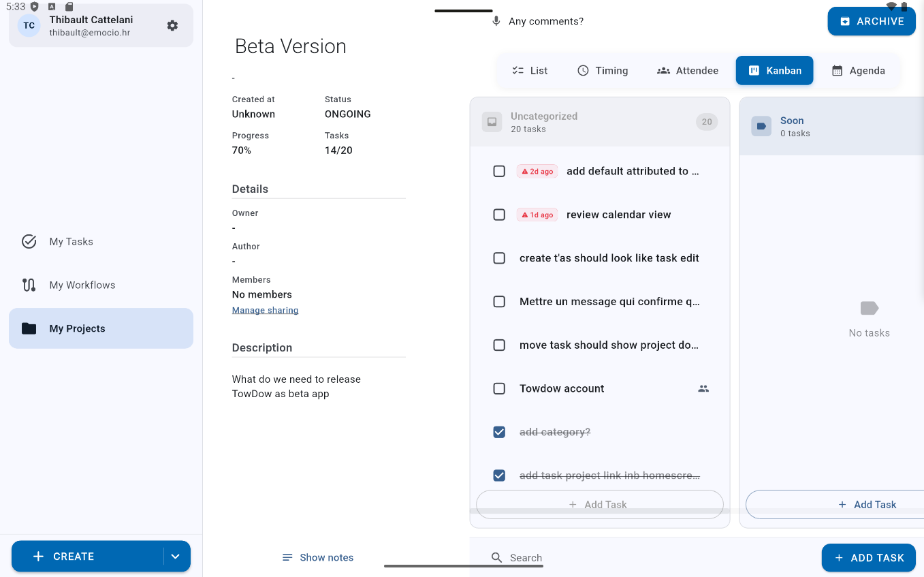The image size is (924, 577).
Task: Open the Agenda tab
Action: tap(858, 70)
